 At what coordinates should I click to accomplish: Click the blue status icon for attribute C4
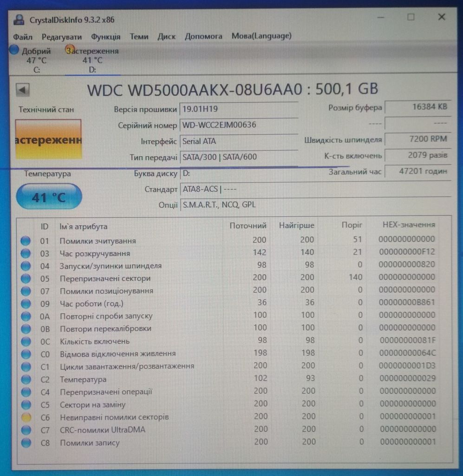(x=26, y=392)
